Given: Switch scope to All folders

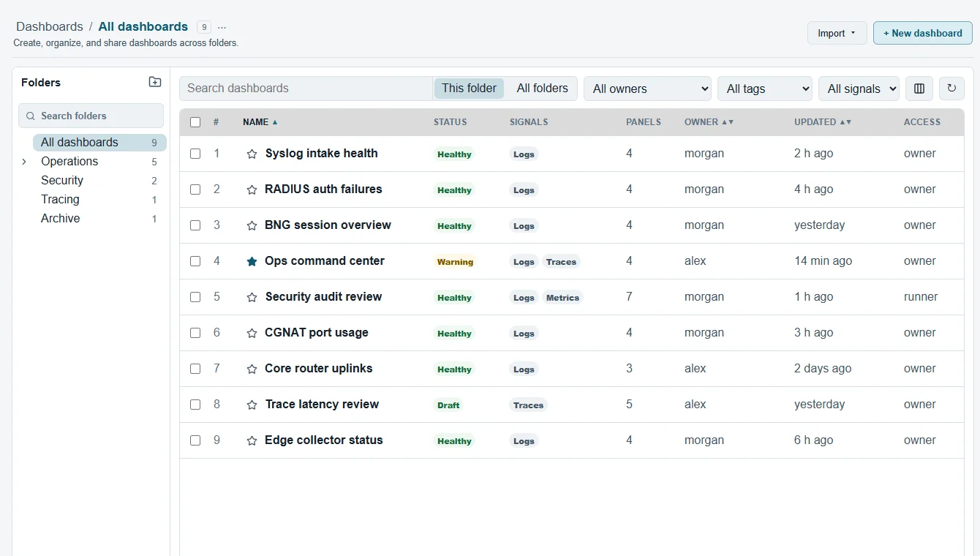Looking at the screenshot, I should tap(542, 89).
